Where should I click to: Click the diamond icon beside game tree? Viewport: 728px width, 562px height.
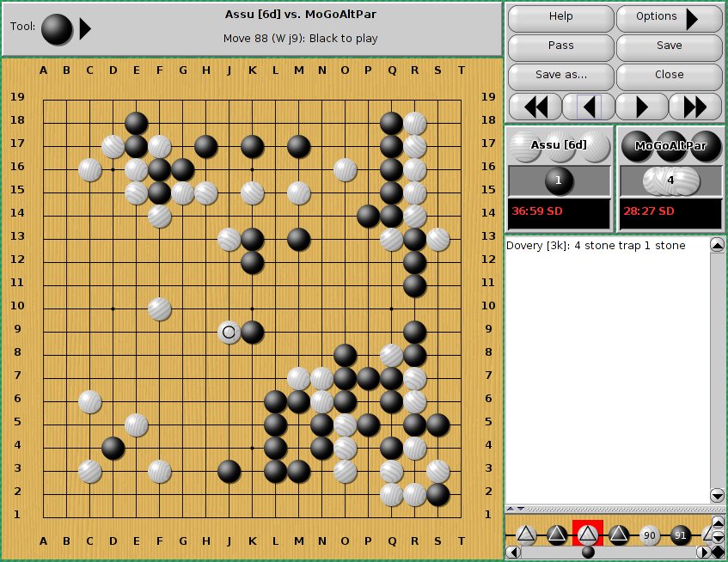click(x=717, y=552)
